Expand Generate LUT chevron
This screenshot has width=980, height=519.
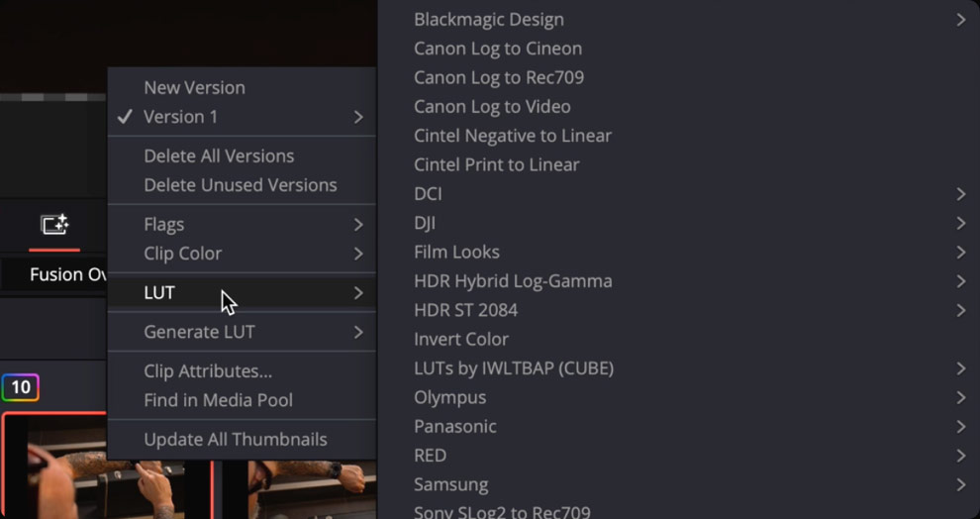click(x=358, y=332)
